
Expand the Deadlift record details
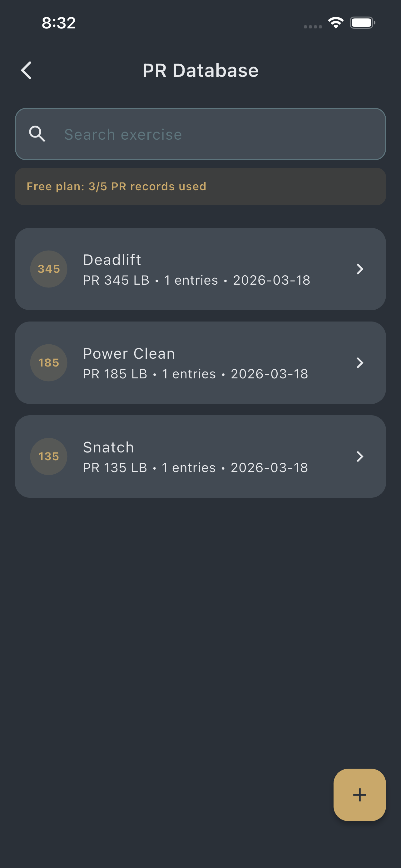coord(360,269)
